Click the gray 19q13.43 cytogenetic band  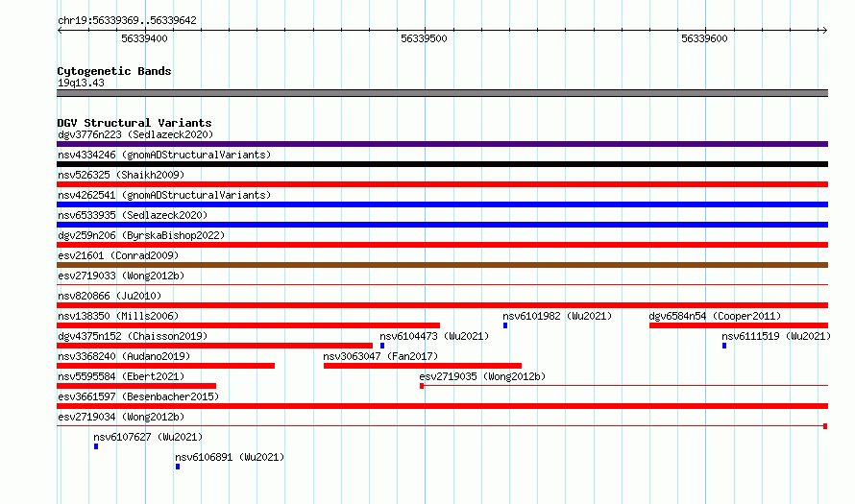pos(442,93)
